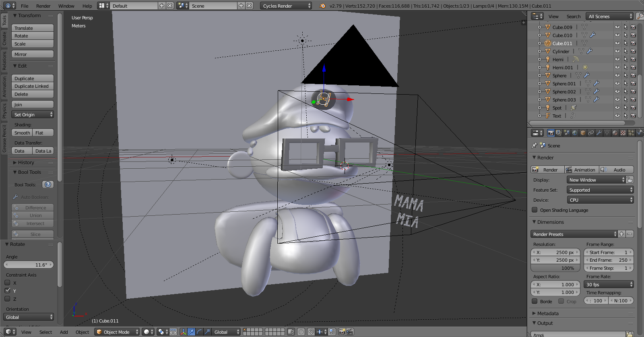This screenshot has height=337, width=644.
Task: Click the Translate button
Action: point(33,28)
